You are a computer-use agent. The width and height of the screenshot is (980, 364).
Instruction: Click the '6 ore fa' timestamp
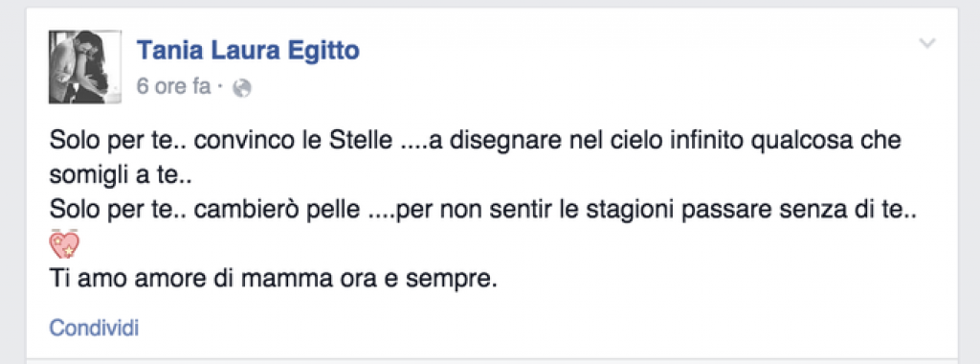174,87
